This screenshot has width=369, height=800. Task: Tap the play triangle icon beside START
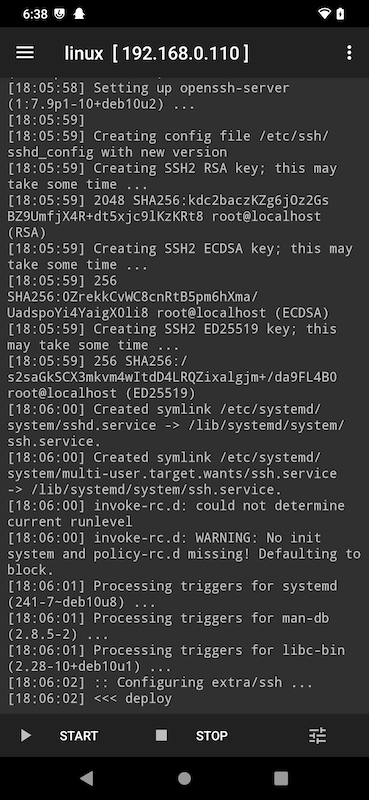pos(26,735)
